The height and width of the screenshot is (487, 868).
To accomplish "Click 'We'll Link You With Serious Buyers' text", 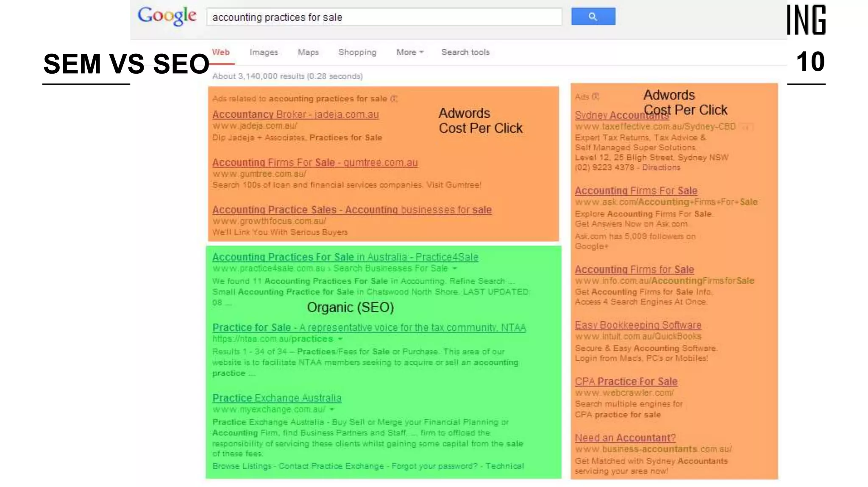I will coord(280,232).
